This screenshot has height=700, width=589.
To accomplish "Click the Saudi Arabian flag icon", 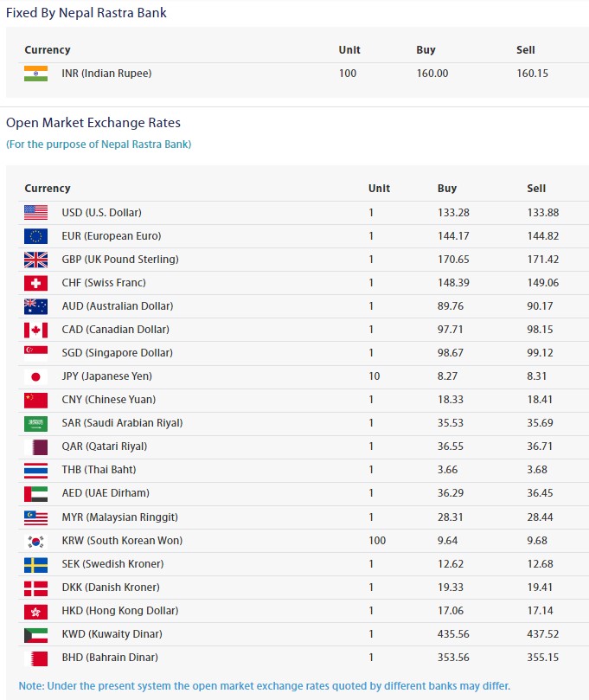I will 35,423.
